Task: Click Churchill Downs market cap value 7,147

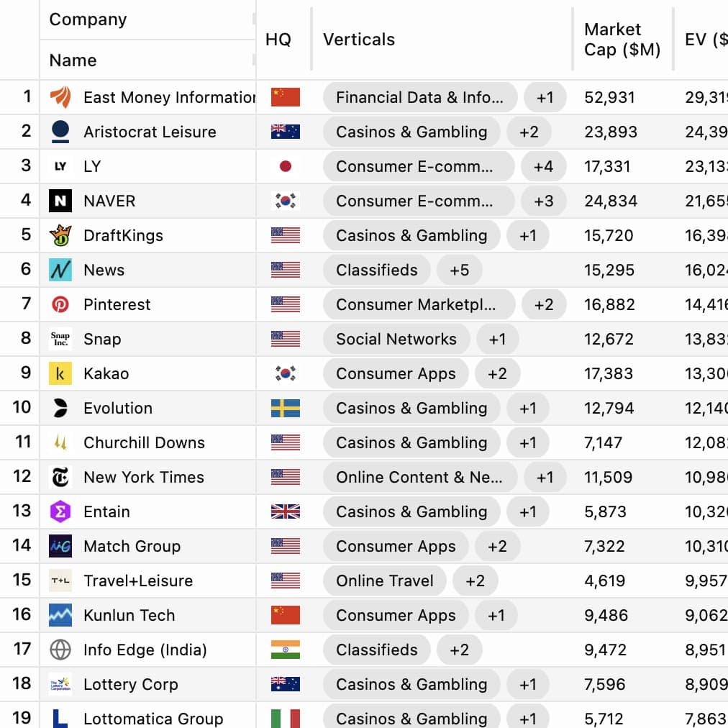Action: [x=603, y=442]
